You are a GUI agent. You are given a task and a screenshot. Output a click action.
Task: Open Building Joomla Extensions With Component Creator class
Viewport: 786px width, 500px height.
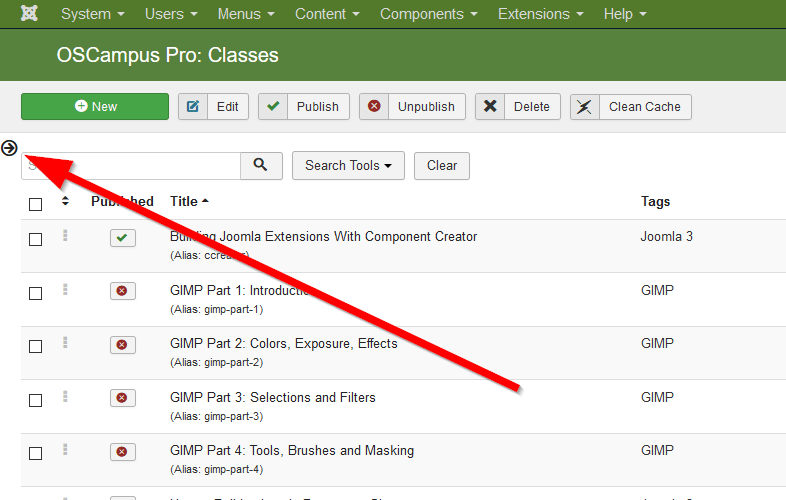coord(323,236)
